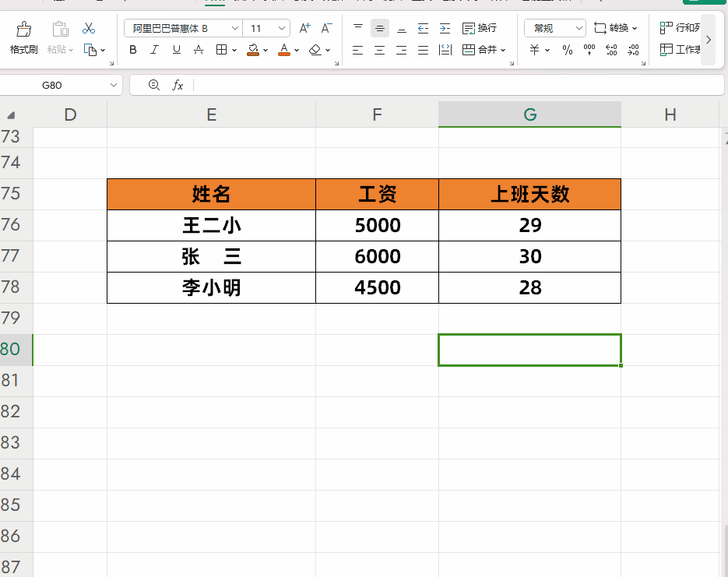Select row 76 header
Viewport: 728px width, 577px height.
[16, 225]
